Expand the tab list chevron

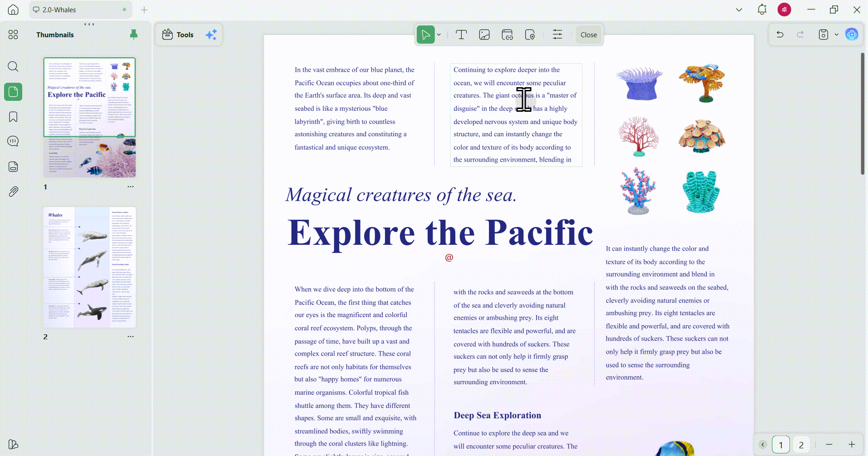click(x=739, y=10)
